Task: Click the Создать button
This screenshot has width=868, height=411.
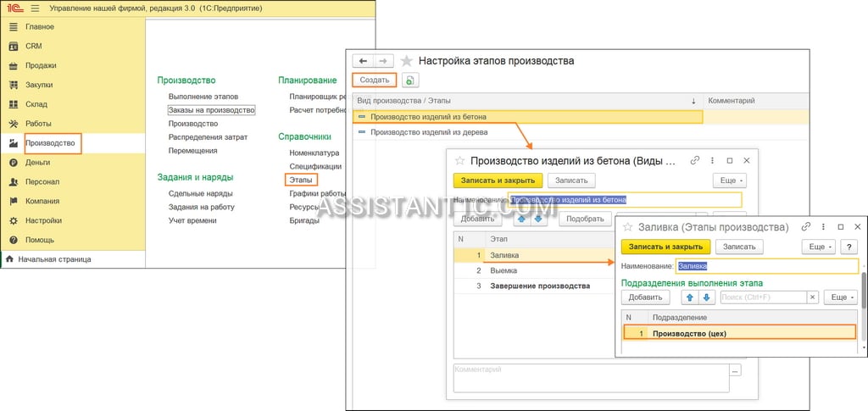Action: [x=375, y=81]
